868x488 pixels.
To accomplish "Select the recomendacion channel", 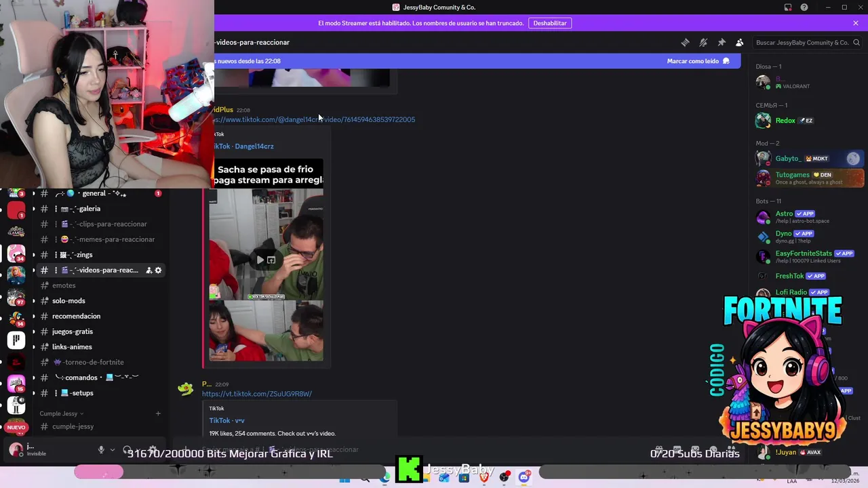I will (98, 317).
